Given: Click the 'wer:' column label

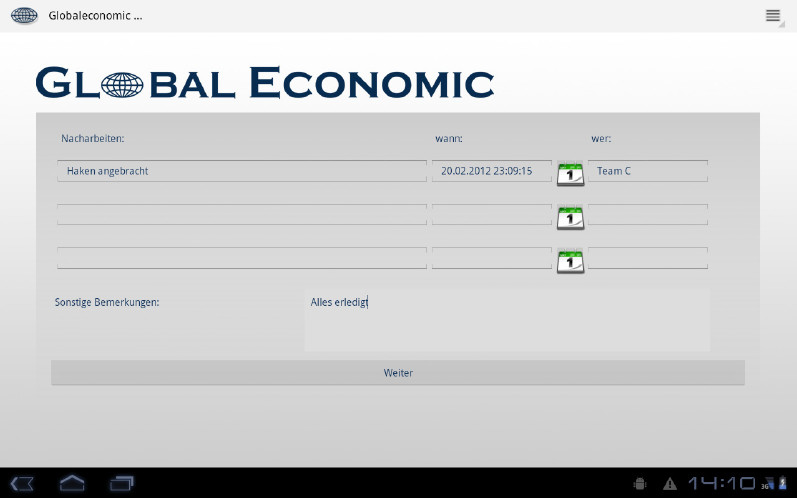Looking at the screenshot, I should 601,138.
